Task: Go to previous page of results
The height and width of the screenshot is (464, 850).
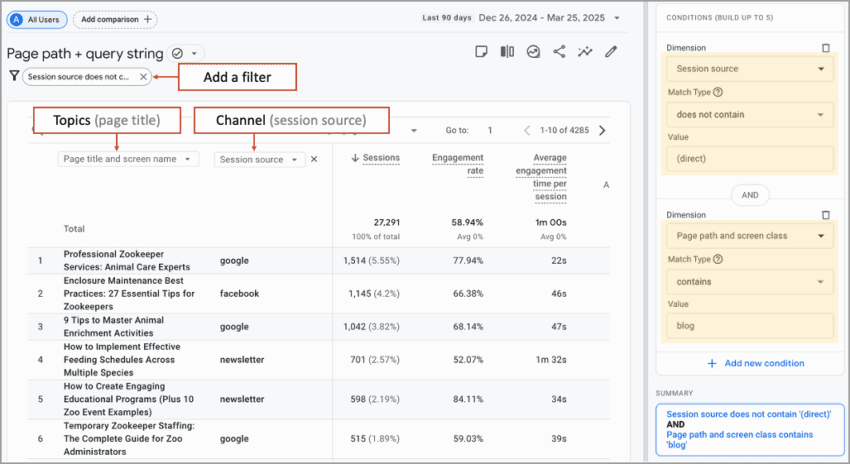Action: tap(527, 130)
